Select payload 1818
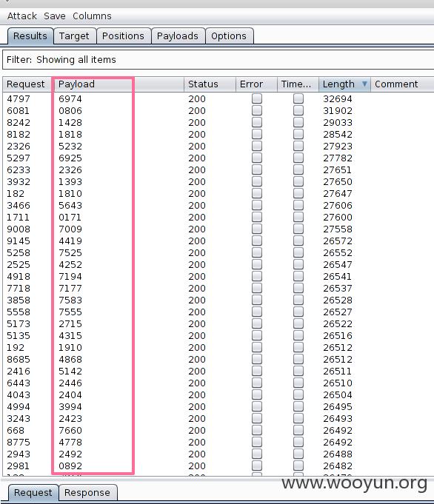The image size is (434, 504). tap(70, 135)
